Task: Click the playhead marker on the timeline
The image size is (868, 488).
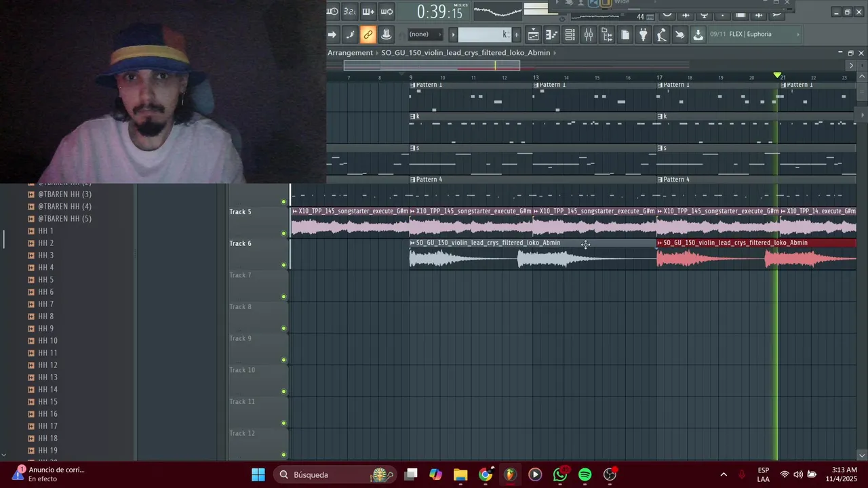Action: click(777, 75)
